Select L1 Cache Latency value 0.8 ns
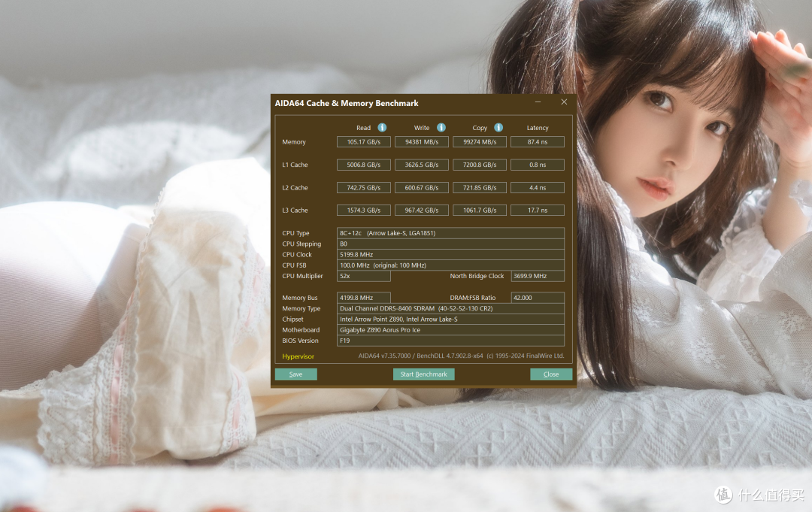 (538, 165)
